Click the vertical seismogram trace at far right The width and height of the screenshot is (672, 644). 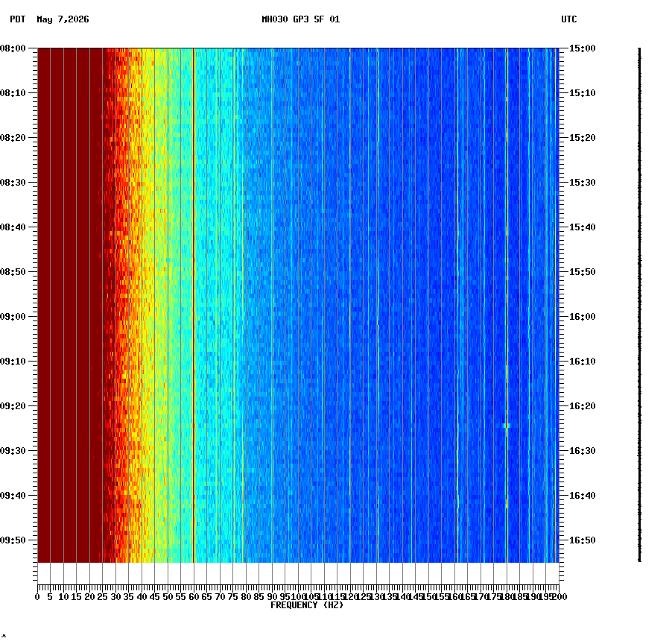coord(640,305)
